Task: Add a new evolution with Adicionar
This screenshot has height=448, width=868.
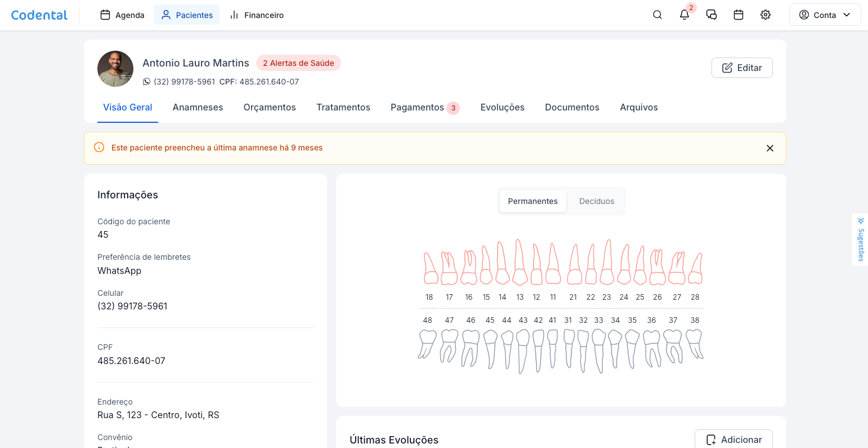Action: point(733,440)
